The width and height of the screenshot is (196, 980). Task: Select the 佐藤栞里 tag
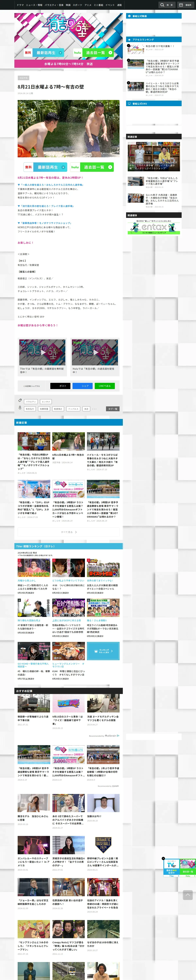pyautogui.click(x=44, y=409)
